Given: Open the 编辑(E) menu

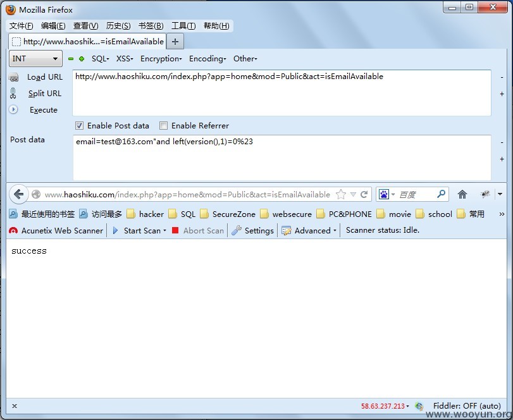Looking at the screenshot, I should tap(53, 26).
